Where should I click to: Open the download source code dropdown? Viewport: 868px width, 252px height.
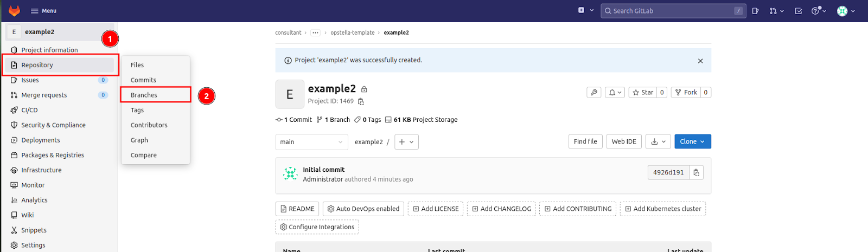coord(658,141)
